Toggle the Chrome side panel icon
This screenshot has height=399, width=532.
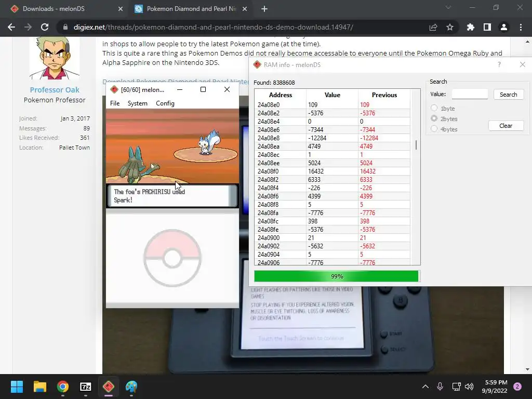click(x=487, y=27)
